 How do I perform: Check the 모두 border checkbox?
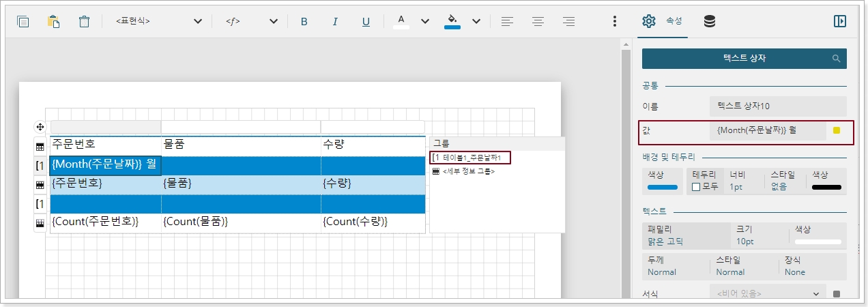tap(696, 187)
